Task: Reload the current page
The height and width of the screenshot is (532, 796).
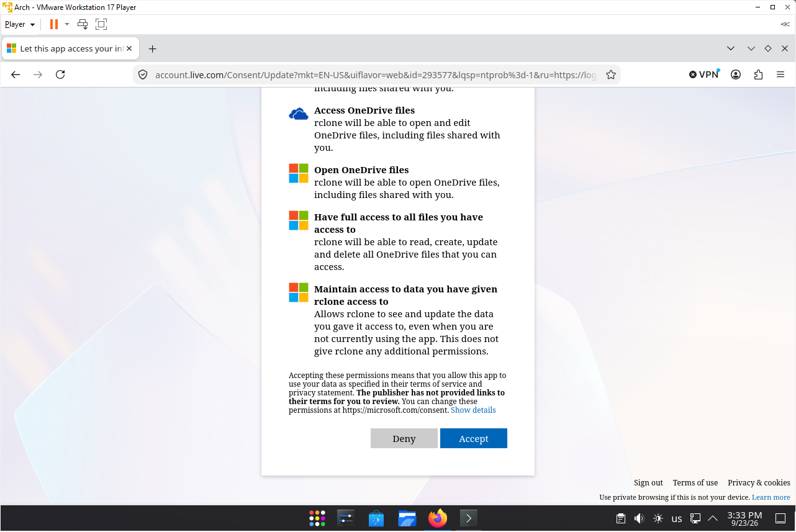Action: coord(60,74)
